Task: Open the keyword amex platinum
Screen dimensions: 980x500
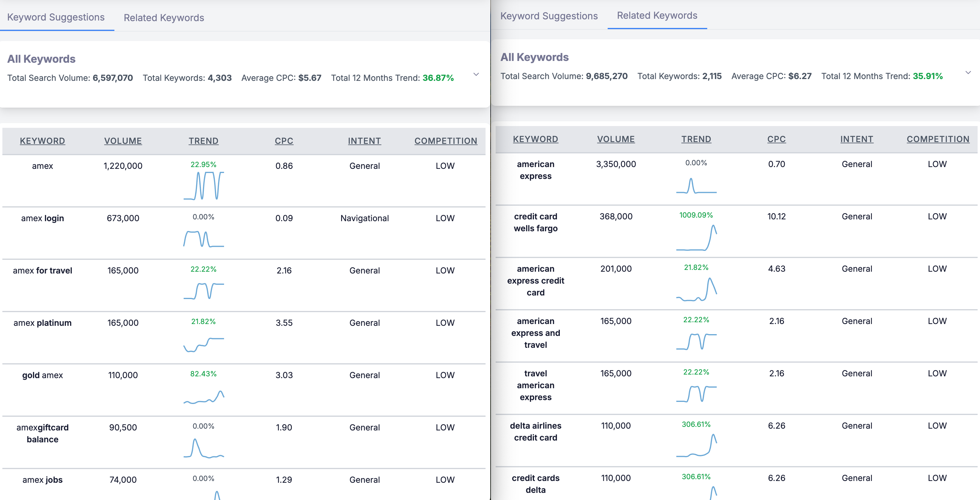Action: point(42,323)
